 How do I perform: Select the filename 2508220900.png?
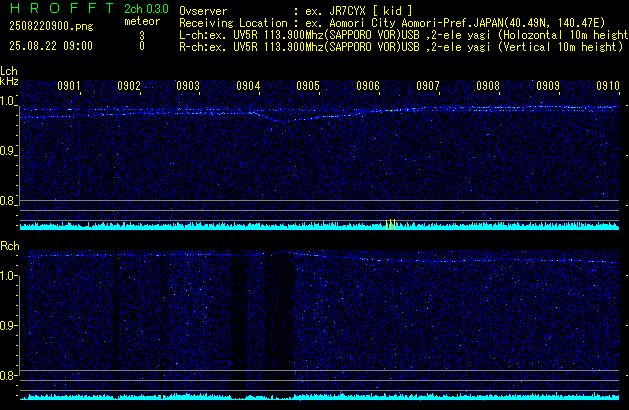point(51,26)
